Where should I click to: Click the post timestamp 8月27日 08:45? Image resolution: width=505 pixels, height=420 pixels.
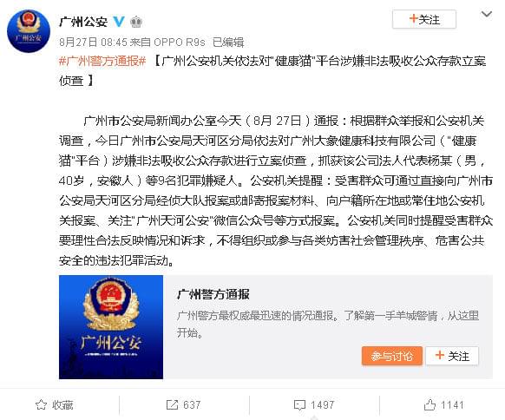point(94,42)
